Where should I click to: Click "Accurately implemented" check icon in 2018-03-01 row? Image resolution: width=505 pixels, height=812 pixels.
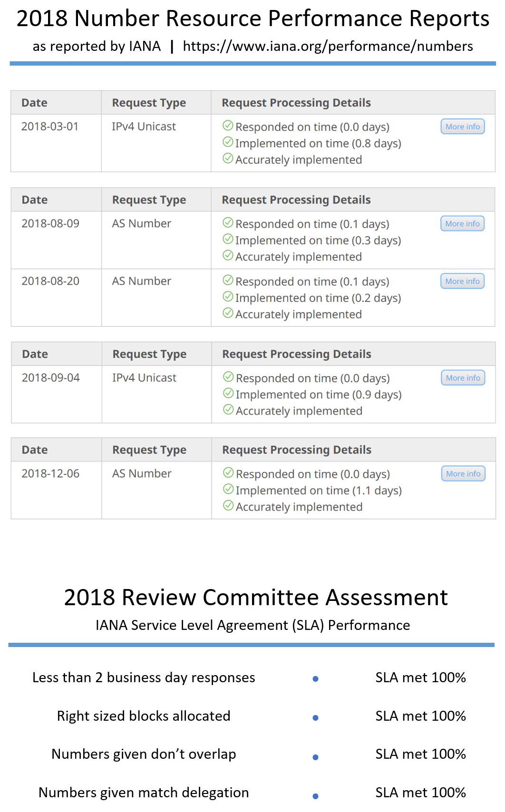(x=228, y=158)
